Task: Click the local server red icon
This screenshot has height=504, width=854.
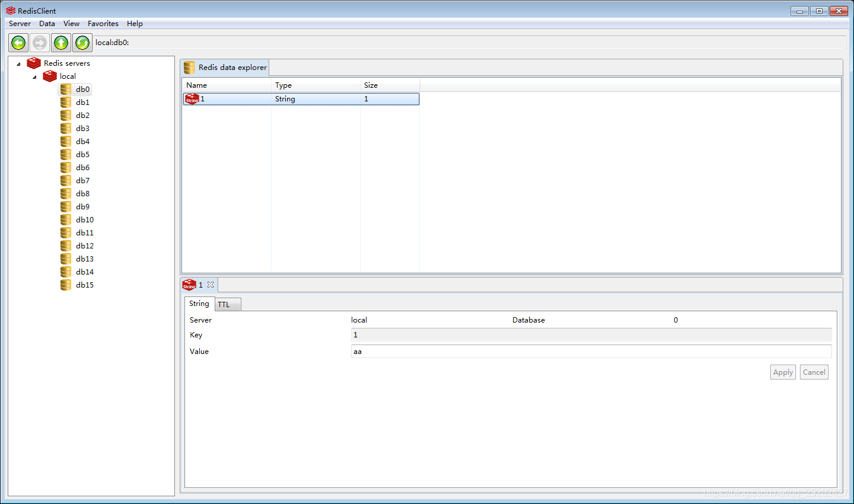Action: tap(50, 76)
